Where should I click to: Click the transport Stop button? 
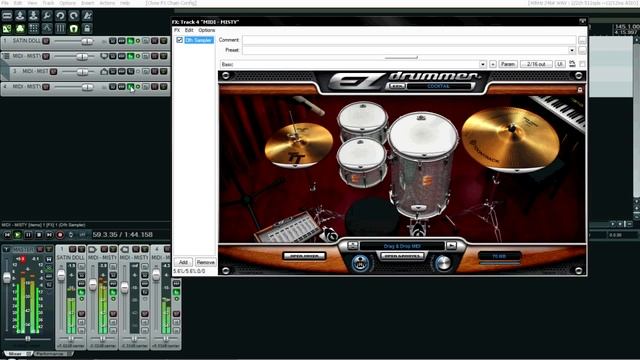(x=39, y=235)
